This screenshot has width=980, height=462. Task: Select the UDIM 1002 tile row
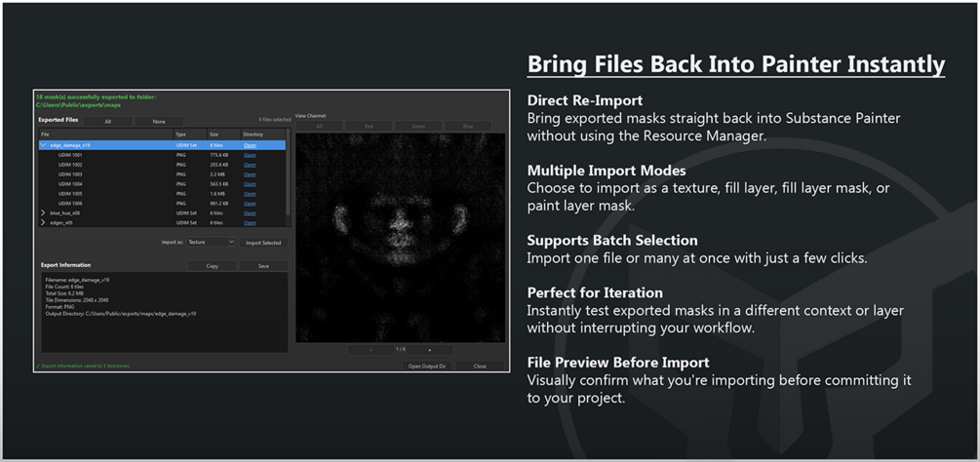tap(162, 165)
